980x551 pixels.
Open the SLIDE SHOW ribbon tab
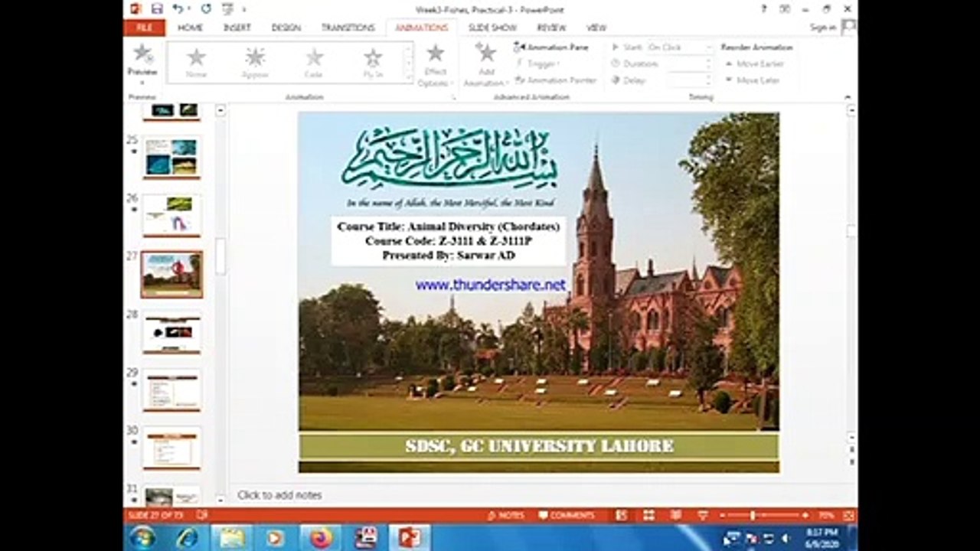[x=492, y=28]
